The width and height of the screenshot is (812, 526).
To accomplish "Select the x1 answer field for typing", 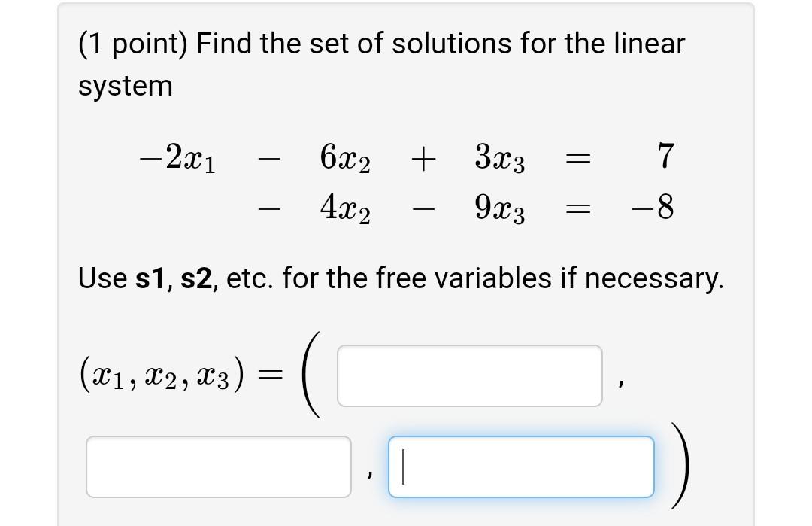I will pos(469,376).
